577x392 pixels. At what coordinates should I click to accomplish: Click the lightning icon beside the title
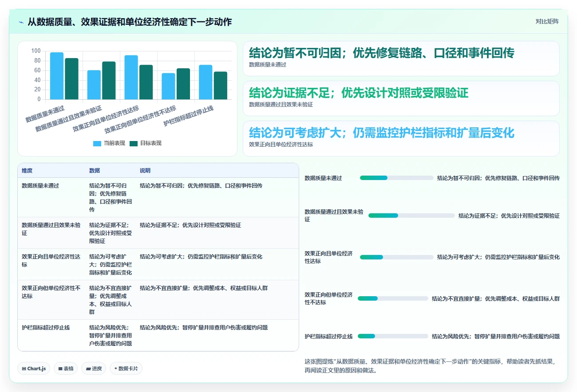pos(21,22)
